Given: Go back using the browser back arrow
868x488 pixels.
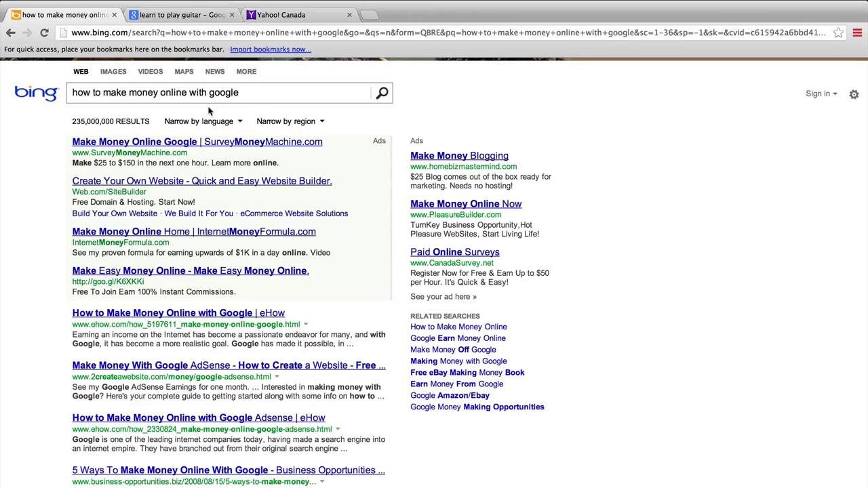Looking at the screenshot, I should tap(11, 33).
